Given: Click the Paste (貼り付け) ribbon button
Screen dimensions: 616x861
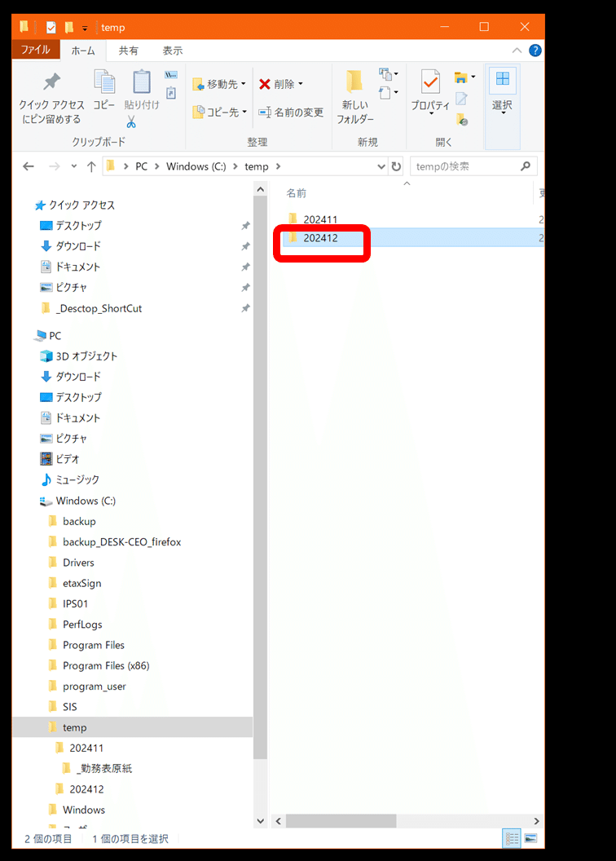Looking at the screenshot, I should [142, 90].
